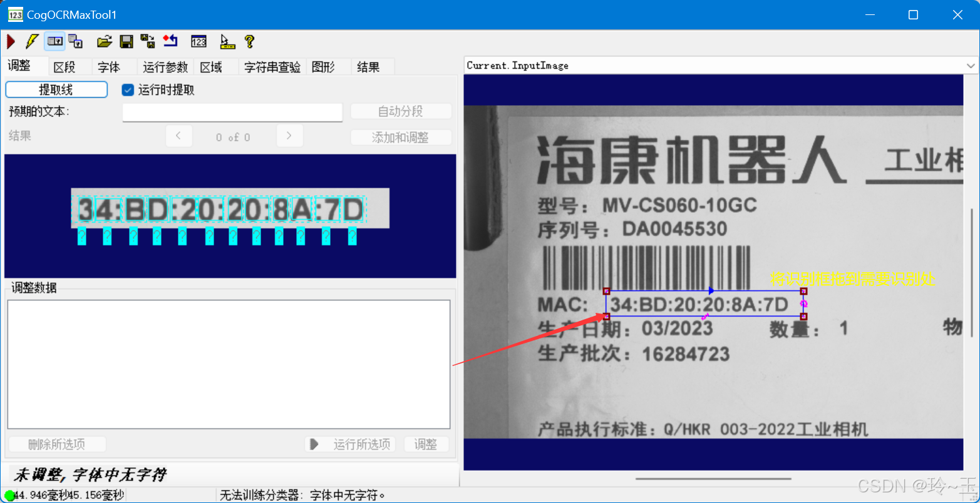980x503 pixels.
Task: Click the image display vertical scrollbar
Action: coord(972,273)
